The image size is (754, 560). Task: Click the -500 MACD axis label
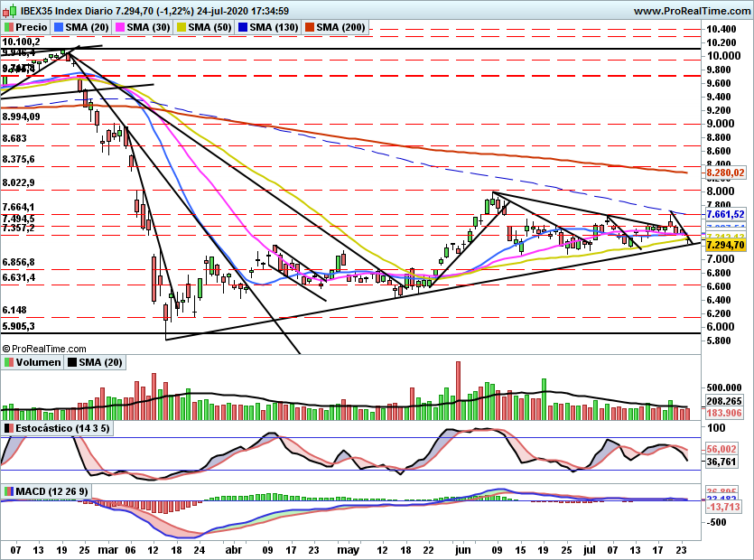click(x=717, y=522)
